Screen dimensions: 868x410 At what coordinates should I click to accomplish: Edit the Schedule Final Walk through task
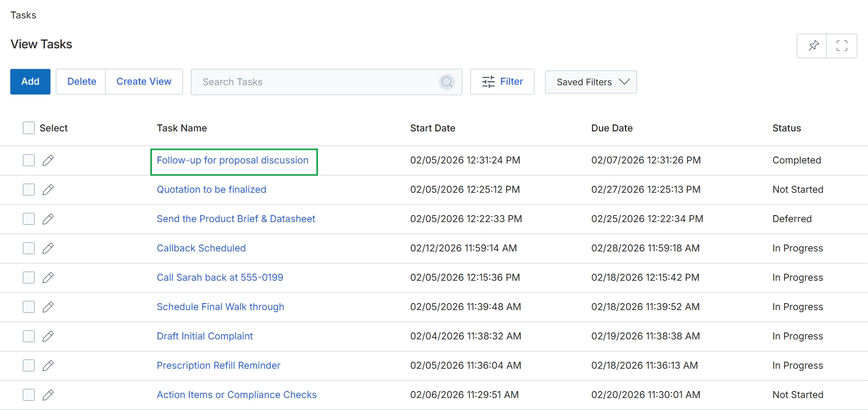(x=48, y=307)
